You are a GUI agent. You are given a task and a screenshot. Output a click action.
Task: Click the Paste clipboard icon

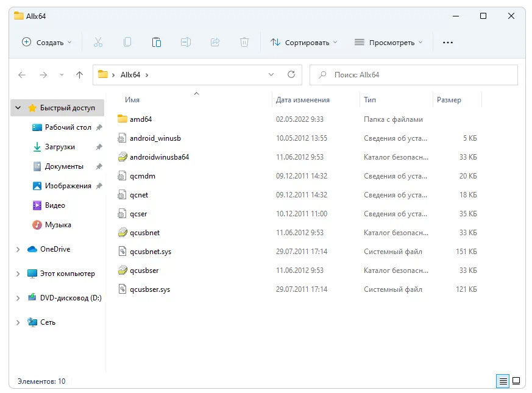[157, 42]
